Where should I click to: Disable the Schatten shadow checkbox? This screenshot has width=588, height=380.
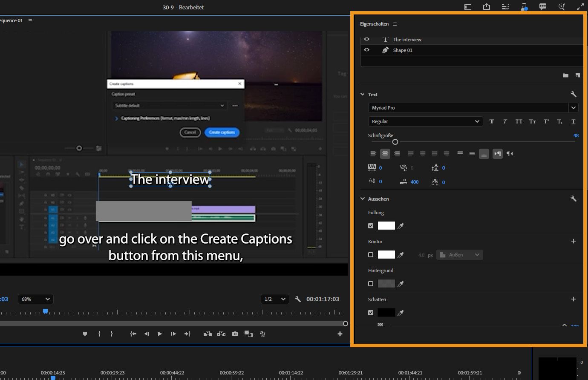(371, 313)
